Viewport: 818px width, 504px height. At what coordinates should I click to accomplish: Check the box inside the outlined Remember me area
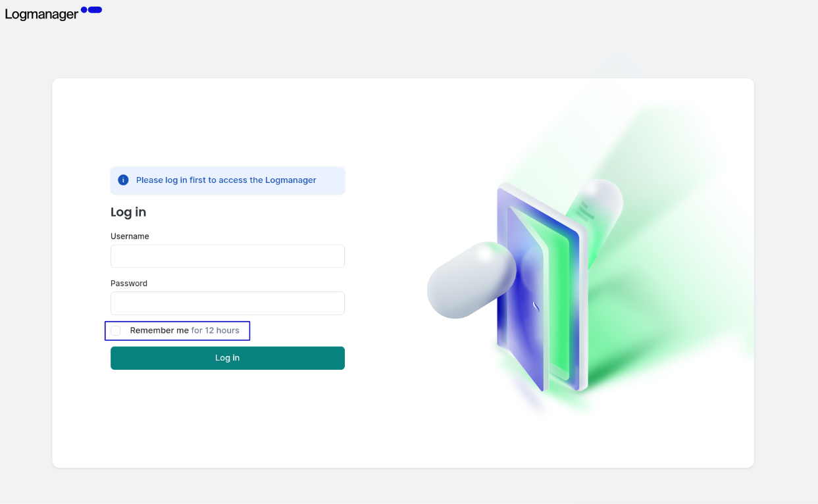click(x=116, y=330)
